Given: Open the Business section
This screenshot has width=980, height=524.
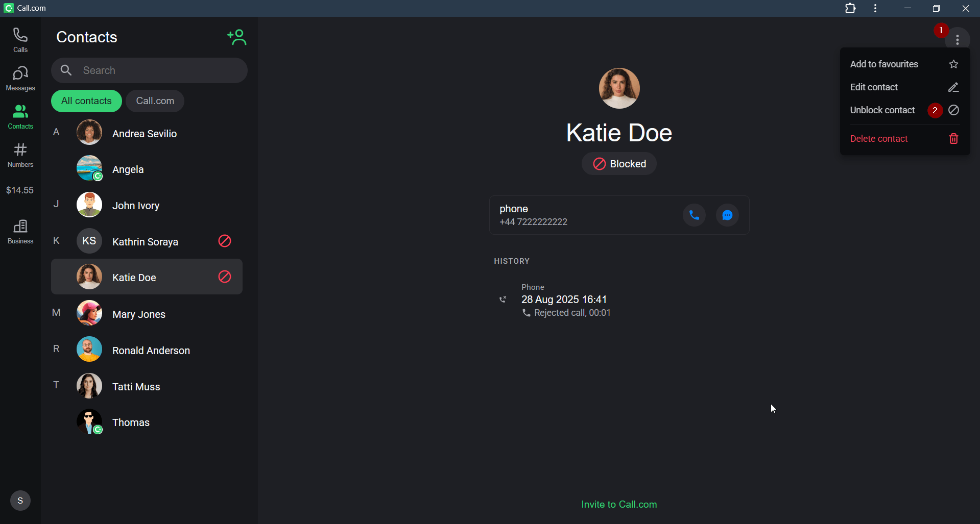Looking at the screenshot, I should click(20, 231).
